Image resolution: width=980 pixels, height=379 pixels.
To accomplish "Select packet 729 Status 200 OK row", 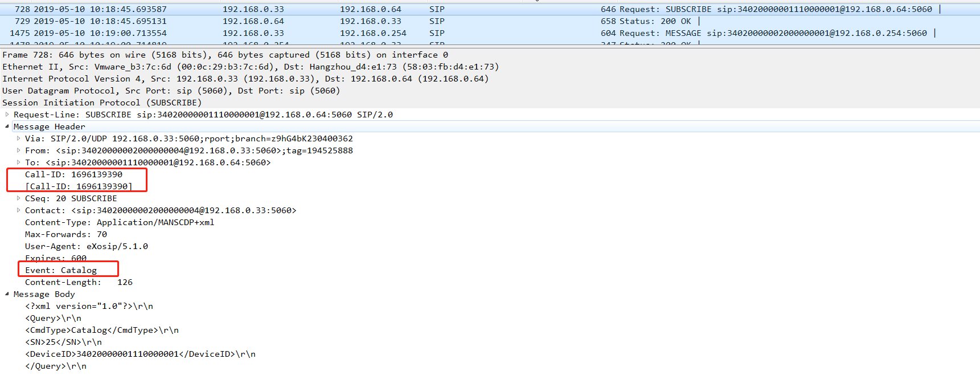I will coord(490,21).
